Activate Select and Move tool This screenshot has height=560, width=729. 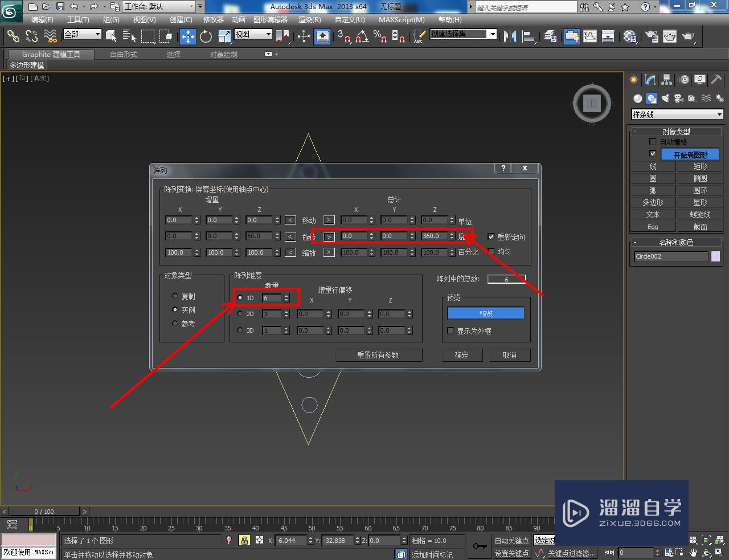pos(188,36)
